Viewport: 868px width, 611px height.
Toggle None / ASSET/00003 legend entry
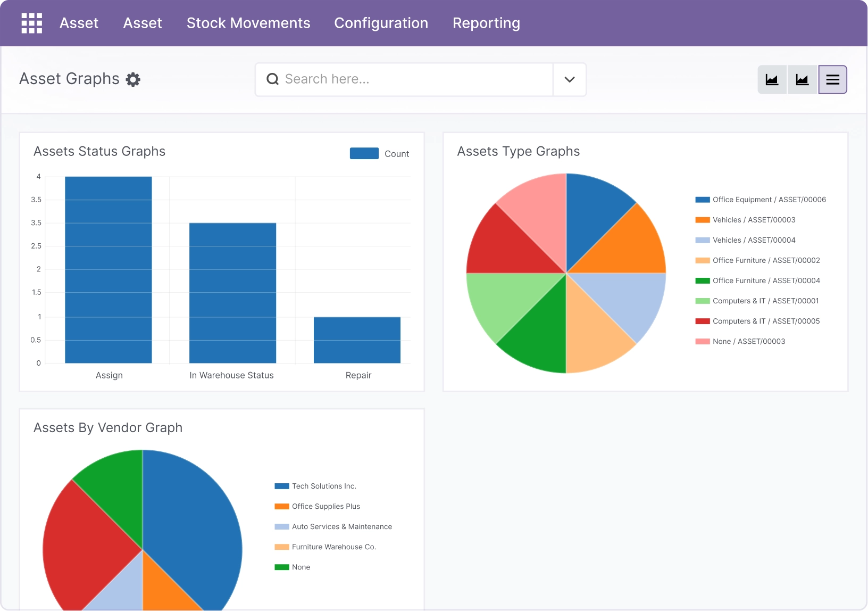pos(740,341)
